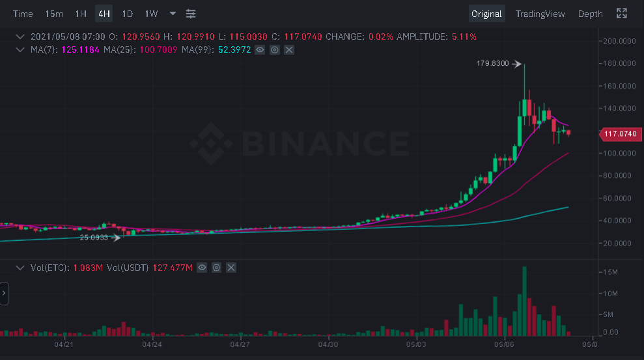Image resolution: width=644 pixels, height=360 pixels.
Task: Enter fullscreen chart mode
Action: coord(622,14)
